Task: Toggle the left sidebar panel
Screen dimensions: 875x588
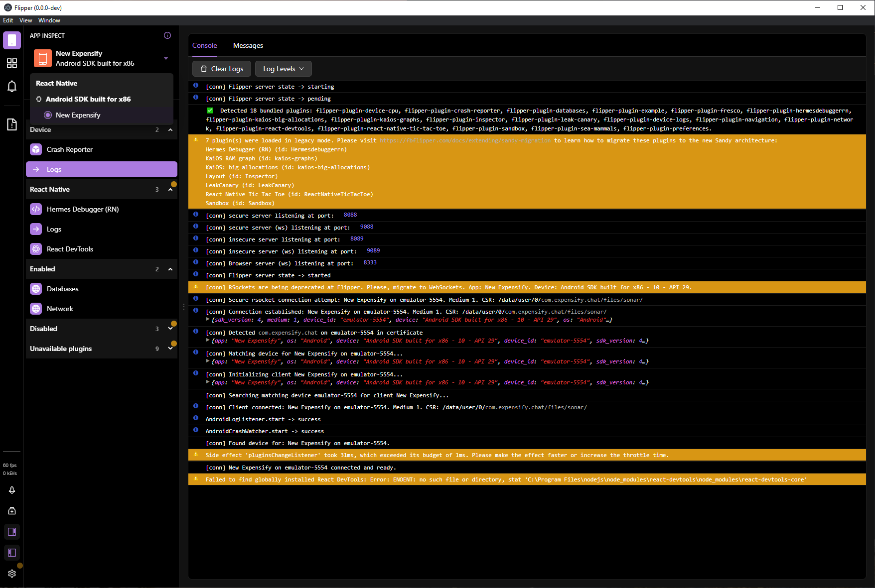Action: click(x=12, y=553)
